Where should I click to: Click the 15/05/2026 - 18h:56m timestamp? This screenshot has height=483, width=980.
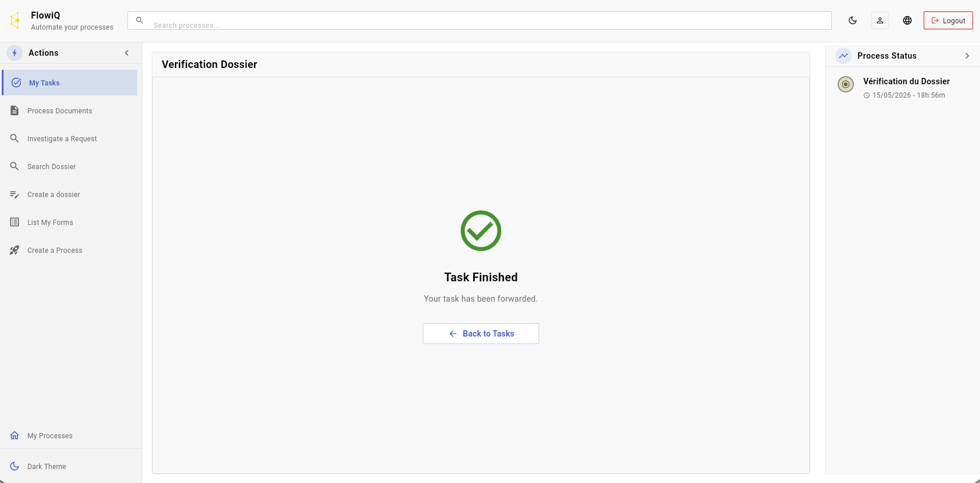coord(909,95)
